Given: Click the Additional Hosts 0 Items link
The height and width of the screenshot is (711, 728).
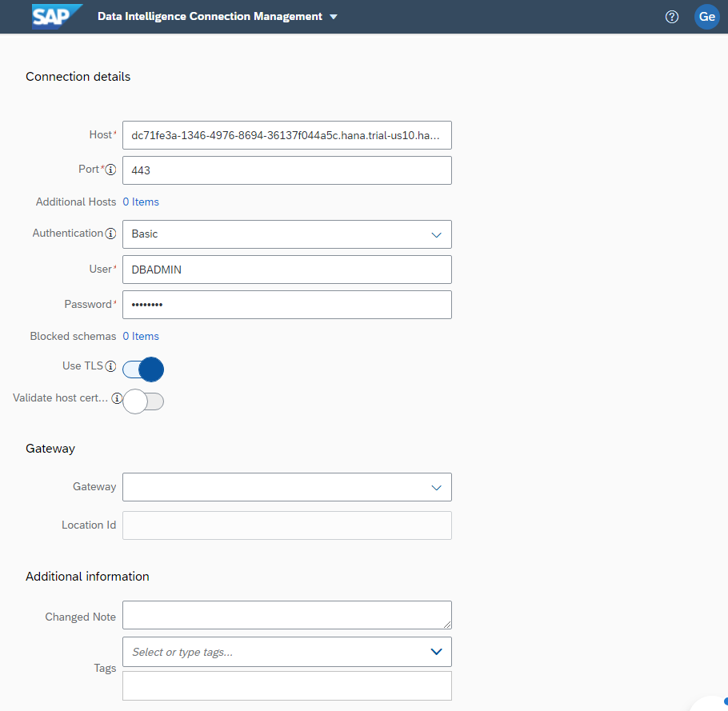Looking at the screenshot, I should (141, 202).
